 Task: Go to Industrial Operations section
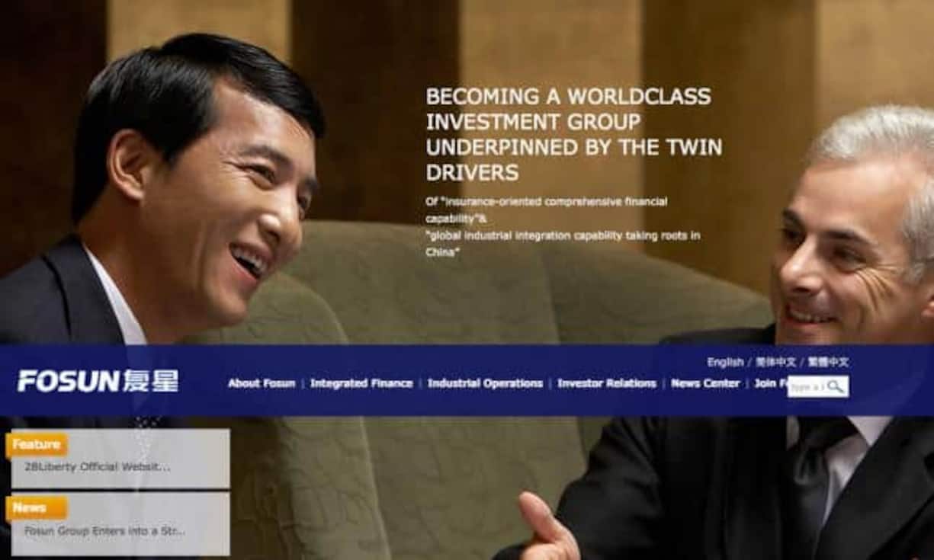coord(485,383)
